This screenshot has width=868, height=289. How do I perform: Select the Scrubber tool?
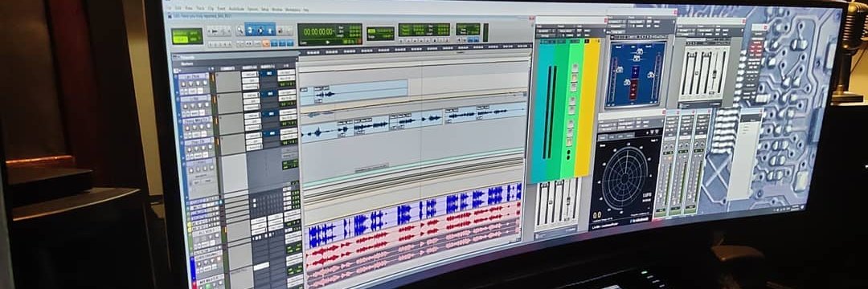coord(280,31)
